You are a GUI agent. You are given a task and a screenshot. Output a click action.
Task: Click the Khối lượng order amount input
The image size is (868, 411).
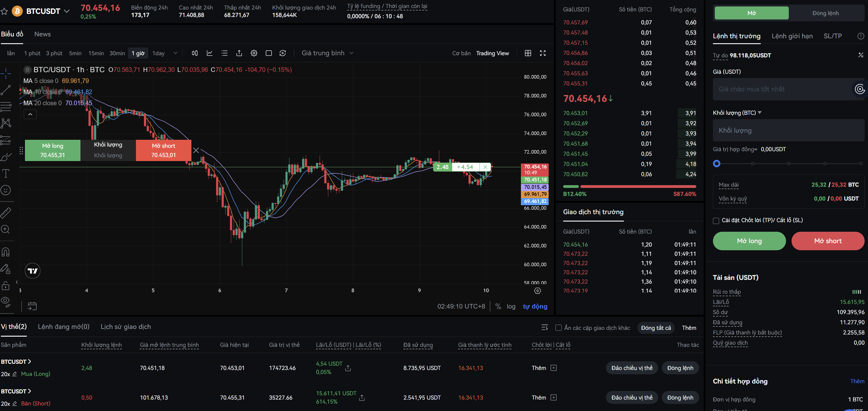[788, 130]
